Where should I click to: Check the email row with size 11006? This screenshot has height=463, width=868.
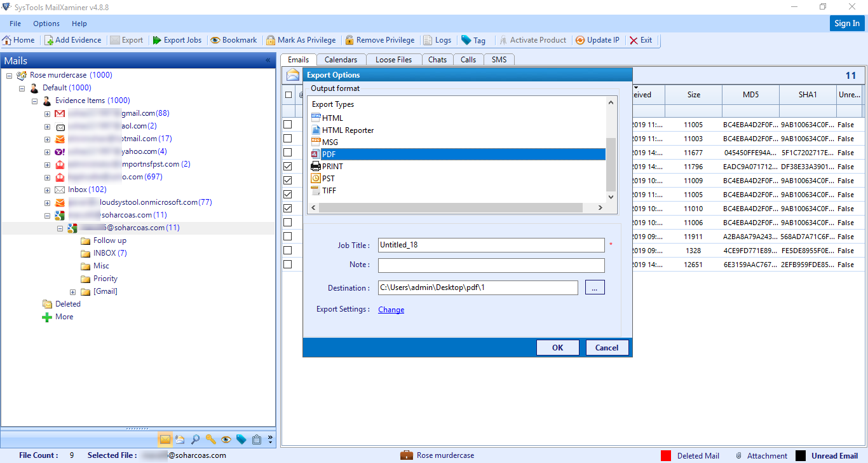(288, 222)
